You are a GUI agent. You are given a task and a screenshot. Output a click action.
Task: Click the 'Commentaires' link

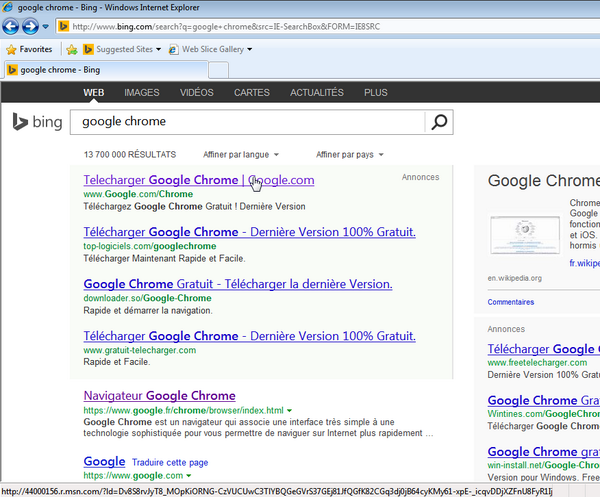click(x=510, y=302)
